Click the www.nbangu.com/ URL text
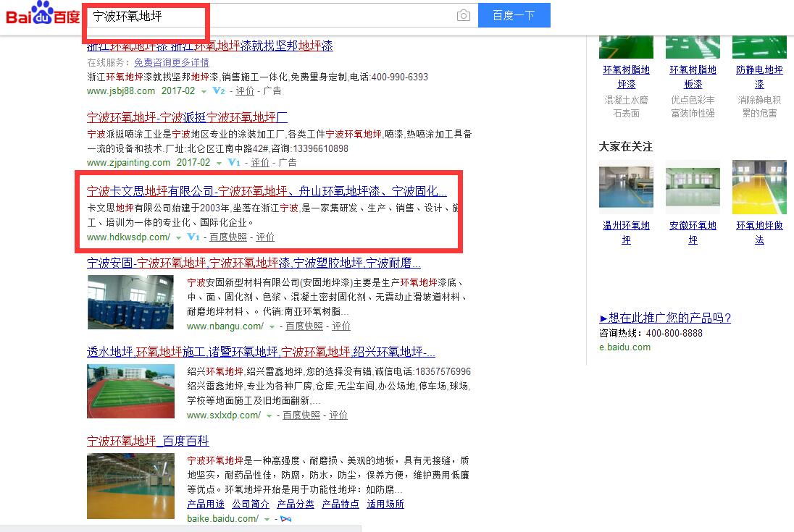 tap(225, 326)
